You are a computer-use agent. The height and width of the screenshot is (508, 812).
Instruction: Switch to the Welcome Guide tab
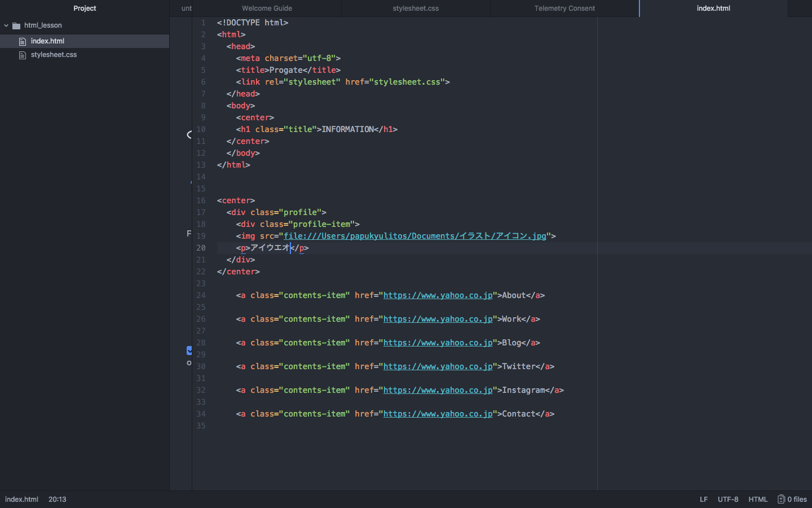(267, 8)
